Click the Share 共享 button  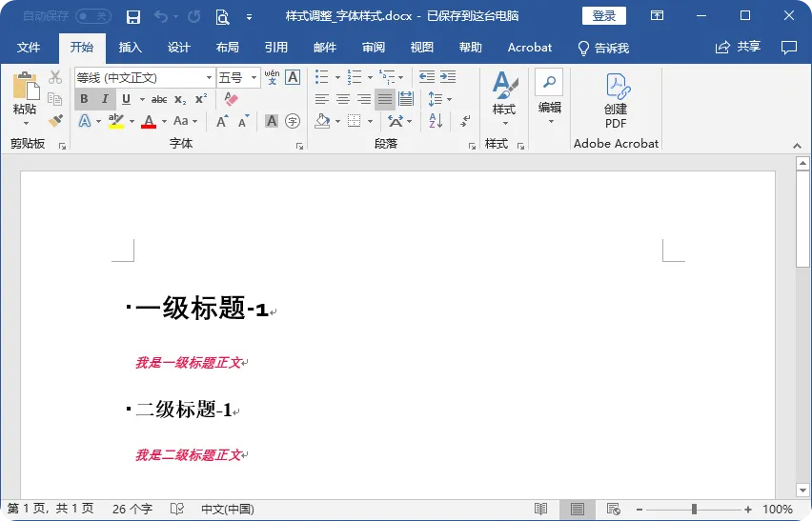(x=739, y=47)
